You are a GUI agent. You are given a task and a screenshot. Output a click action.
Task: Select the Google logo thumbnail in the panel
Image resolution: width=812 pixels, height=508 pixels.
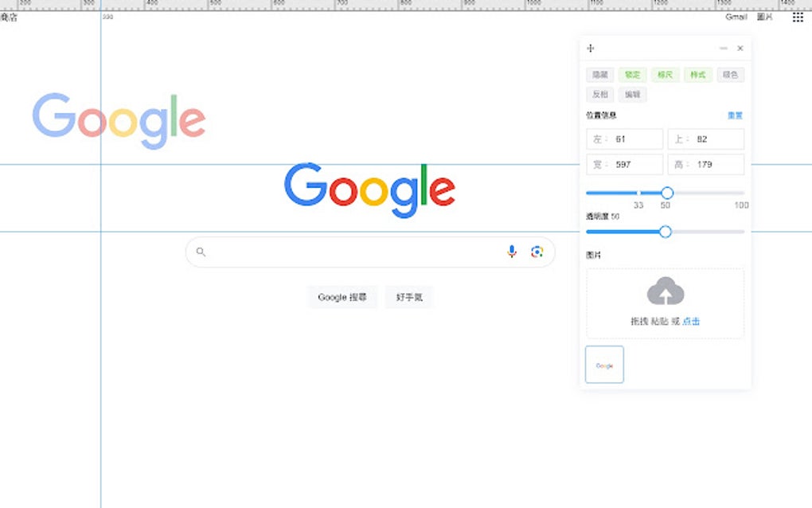pyautogui.click(x=604, y=364)
